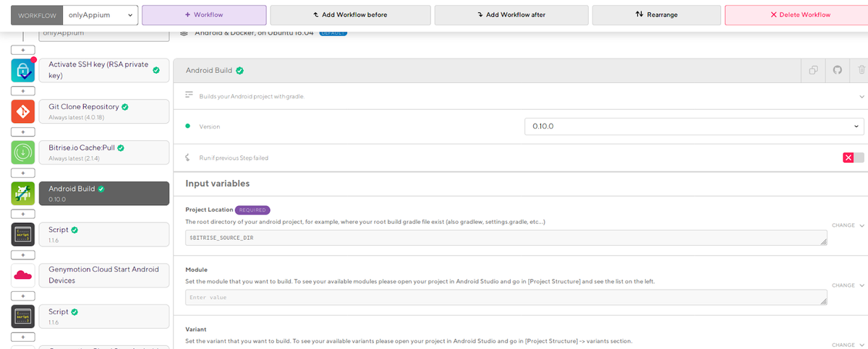Click the Module input field

(x=506, y=298)
